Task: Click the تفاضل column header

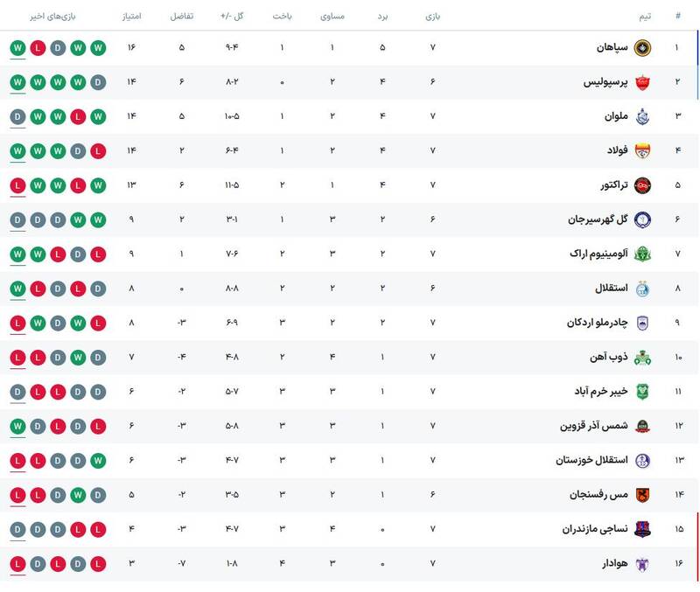Action: [181, 17]
